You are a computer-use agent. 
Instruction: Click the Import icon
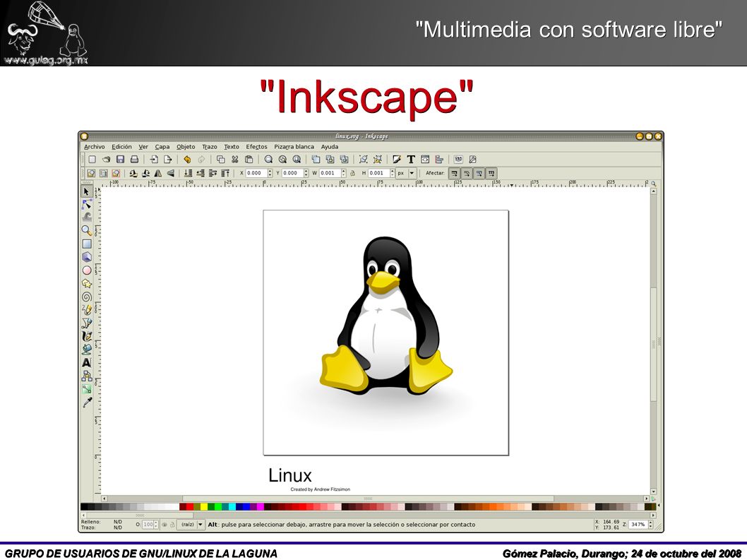pos(153,159)
